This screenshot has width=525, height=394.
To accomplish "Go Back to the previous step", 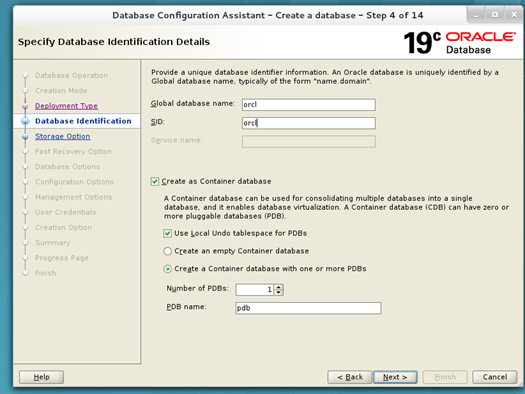I will coord(350,377).
